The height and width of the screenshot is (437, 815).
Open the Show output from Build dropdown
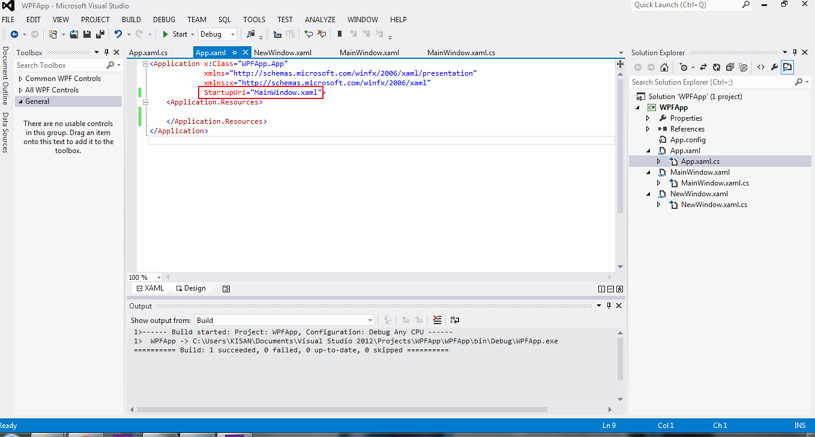284,320
